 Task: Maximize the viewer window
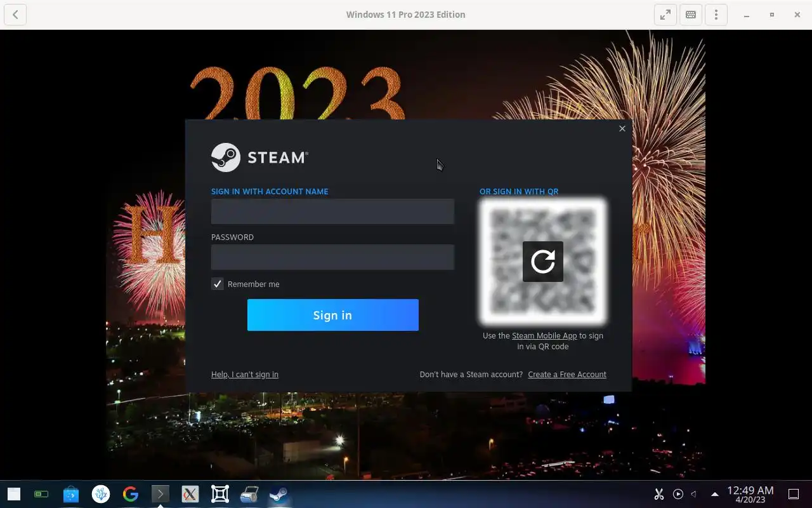click(772, 15)
